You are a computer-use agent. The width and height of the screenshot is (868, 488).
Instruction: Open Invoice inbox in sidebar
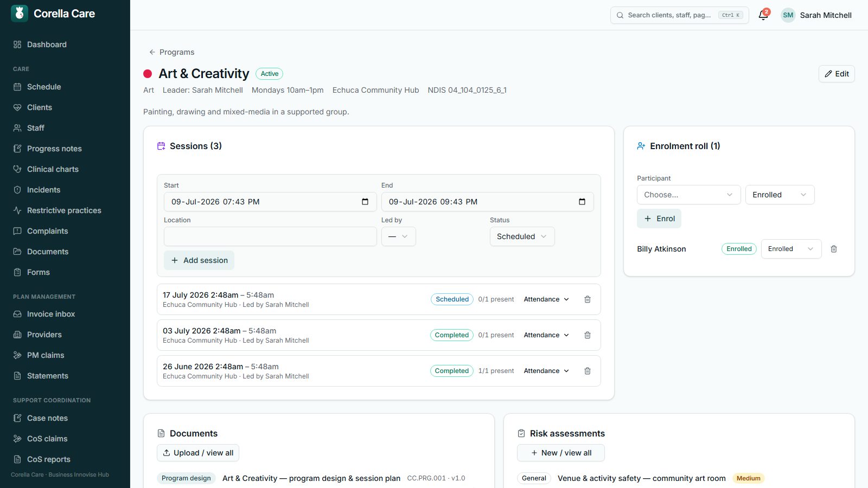click(51, 314)
